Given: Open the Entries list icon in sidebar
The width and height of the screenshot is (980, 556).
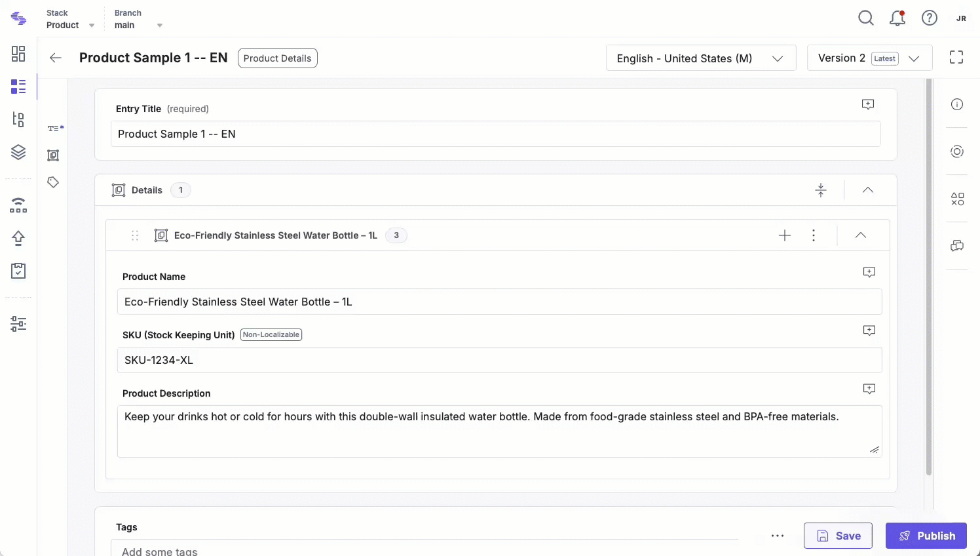Looking at the screenshot, I should pyautogui.click(x=18, y=87).
